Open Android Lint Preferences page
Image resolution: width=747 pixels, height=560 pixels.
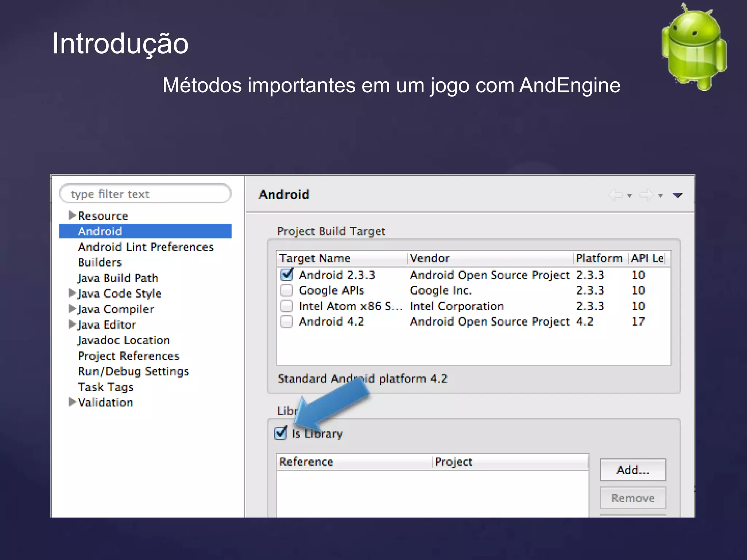tap(146, 247)
